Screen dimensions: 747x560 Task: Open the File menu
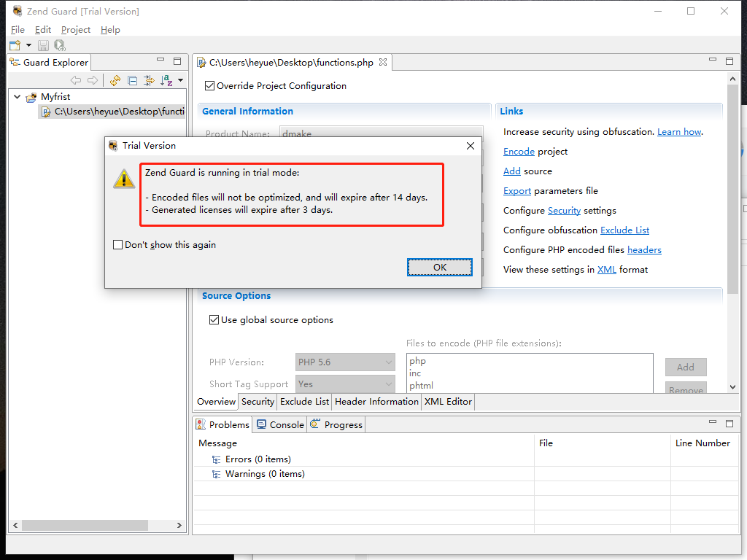click(x=18, y=29)
